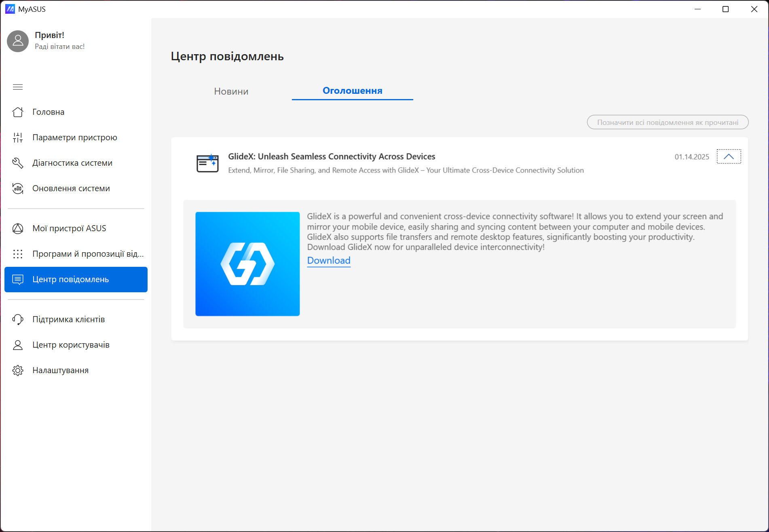The image size is (769, 532).
Task: Click the person icon for Центр користувачів
Action: [18, 345]
